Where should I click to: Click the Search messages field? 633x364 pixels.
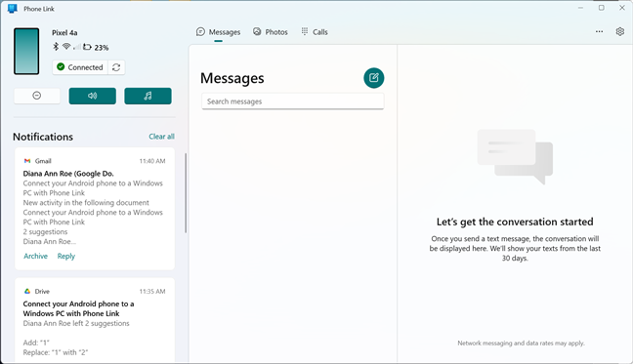[293, 101]
